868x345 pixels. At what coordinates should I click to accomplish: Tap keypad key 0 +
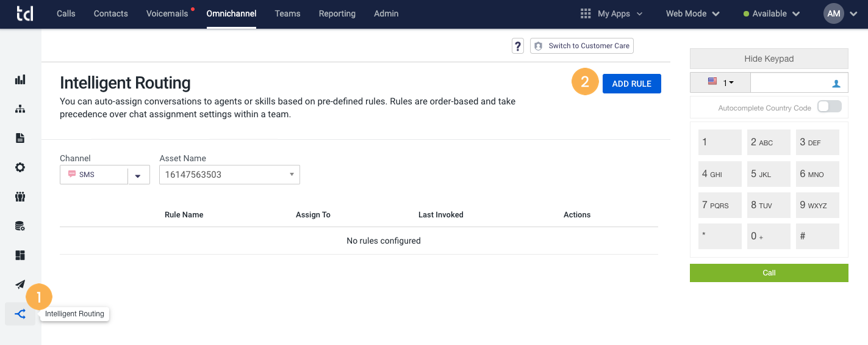point(769,236)
